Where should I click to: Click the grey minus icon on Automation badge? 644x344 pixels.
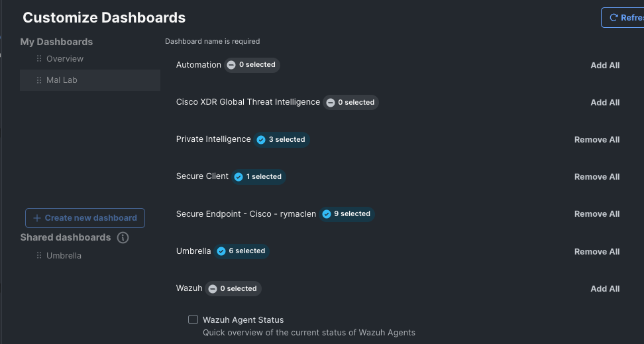[231, 65]
